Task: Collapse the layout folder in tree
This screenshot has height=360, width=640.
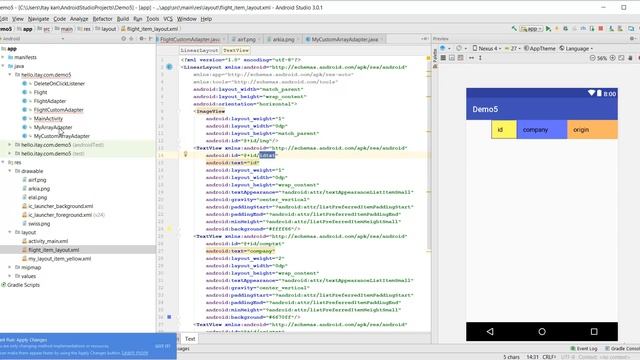Action: pyautogui.click(x=10, y=232)
